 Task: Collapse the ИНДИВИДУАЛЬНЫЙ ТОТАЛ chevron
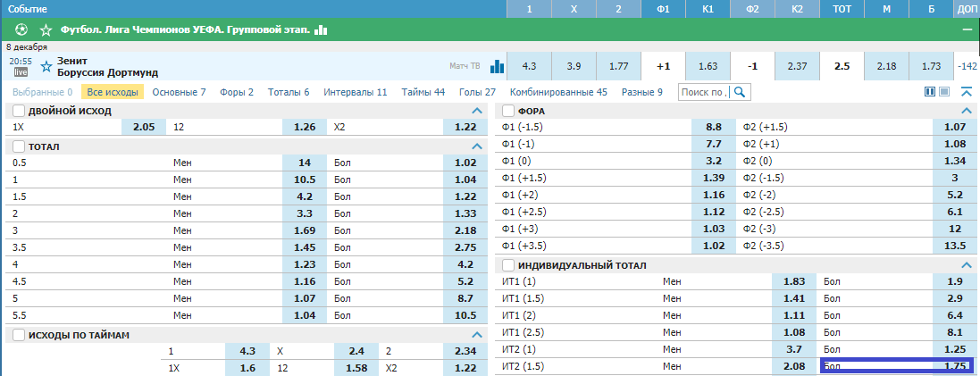pos(967,265)
